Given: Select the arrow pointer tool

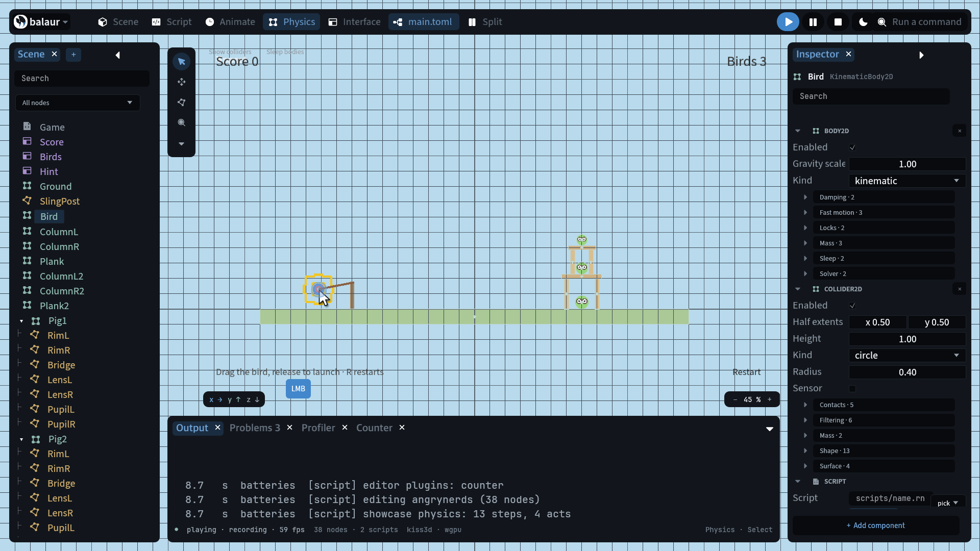Looking at the screenshot, I should click(x=181, y=62).
